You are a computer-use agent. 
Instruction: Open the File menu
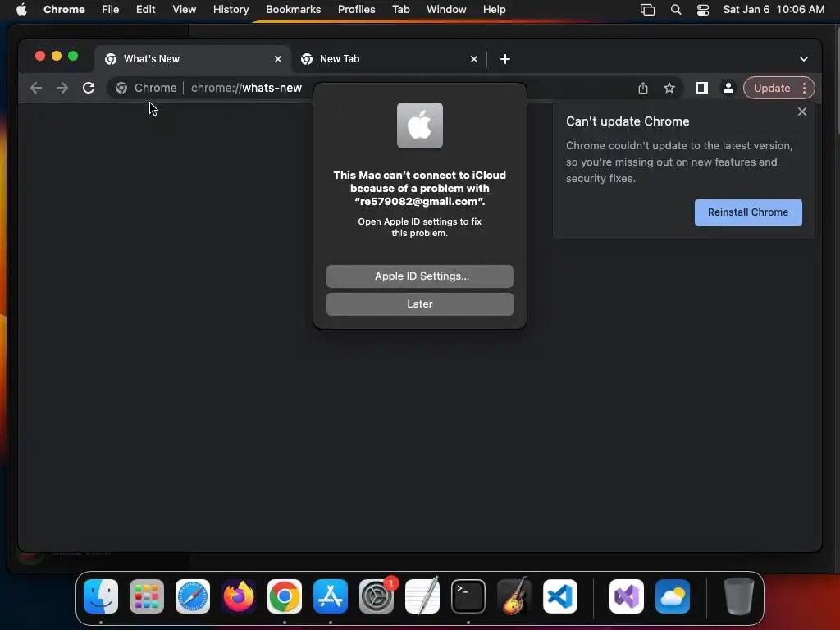111,9
